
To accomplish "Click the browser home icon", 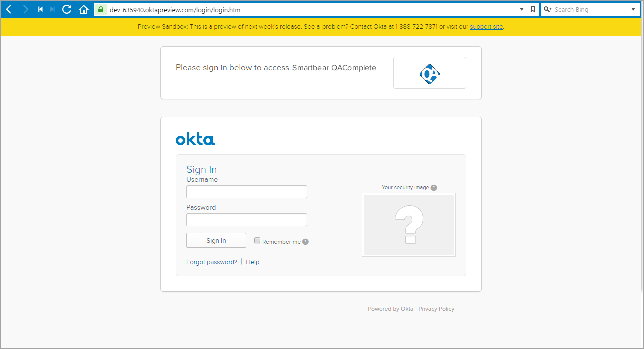I will tap(84, 9).
